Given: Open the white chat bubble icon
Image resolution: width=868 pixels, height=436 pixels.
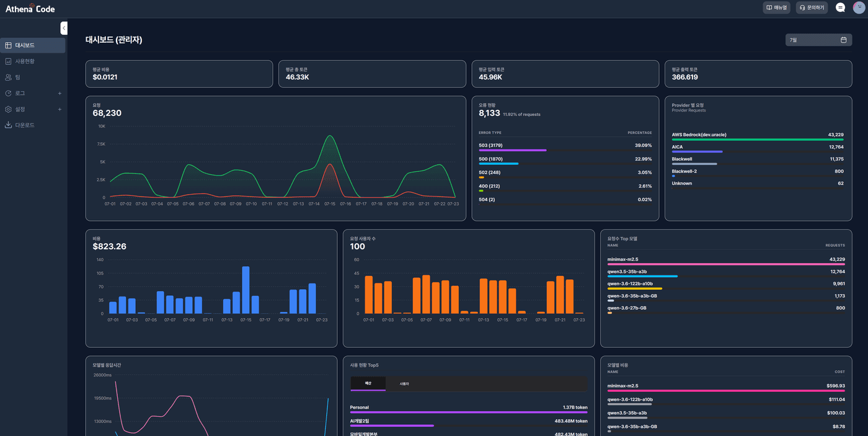Looking at the screenshot, I should pos(840,7).
